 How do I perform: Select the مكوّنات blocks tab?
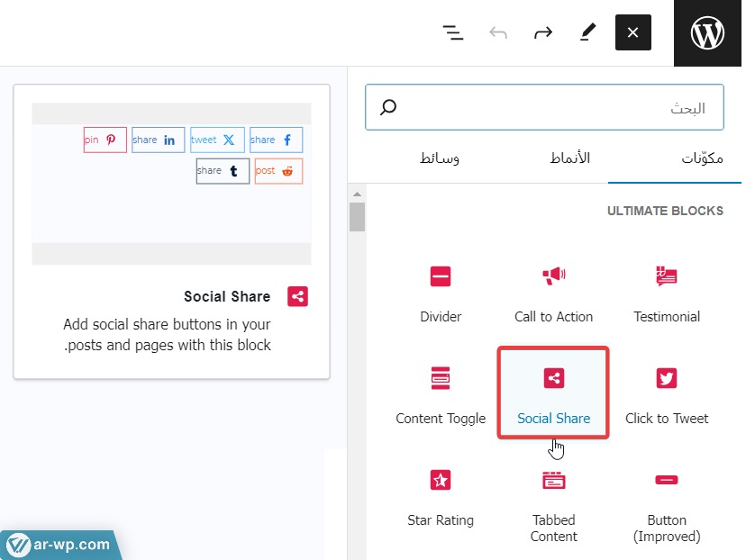click(x=701, y=158)
